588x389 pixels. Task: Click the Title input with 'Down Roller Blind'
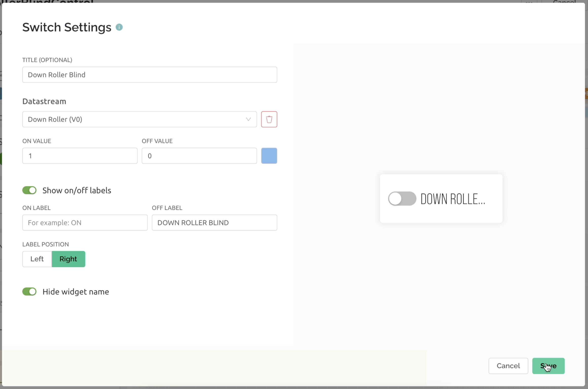coord(150,75)
